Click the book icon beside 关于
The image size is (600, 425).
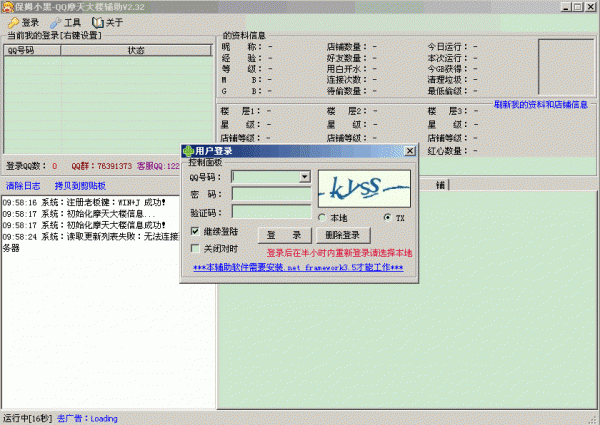point(98,23)
